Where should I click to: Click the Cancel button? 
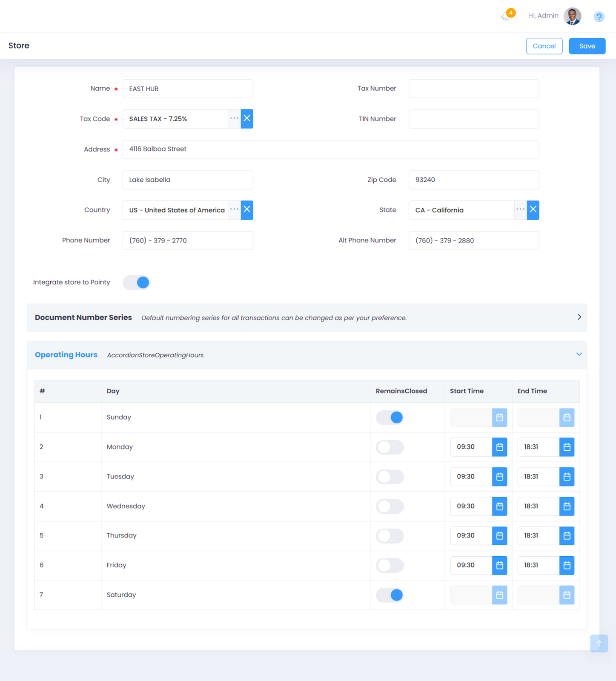544,46
